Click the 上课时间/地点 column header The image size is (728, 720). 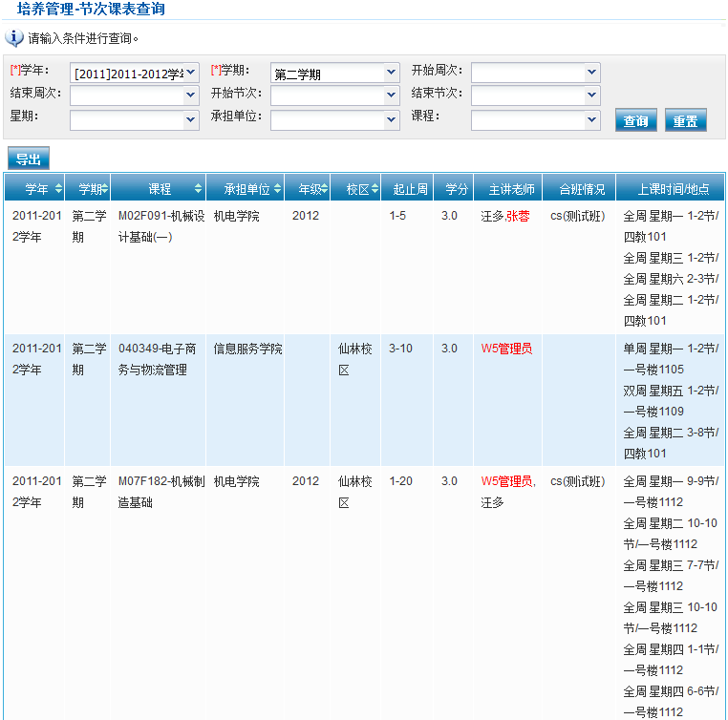pos(670,188)
